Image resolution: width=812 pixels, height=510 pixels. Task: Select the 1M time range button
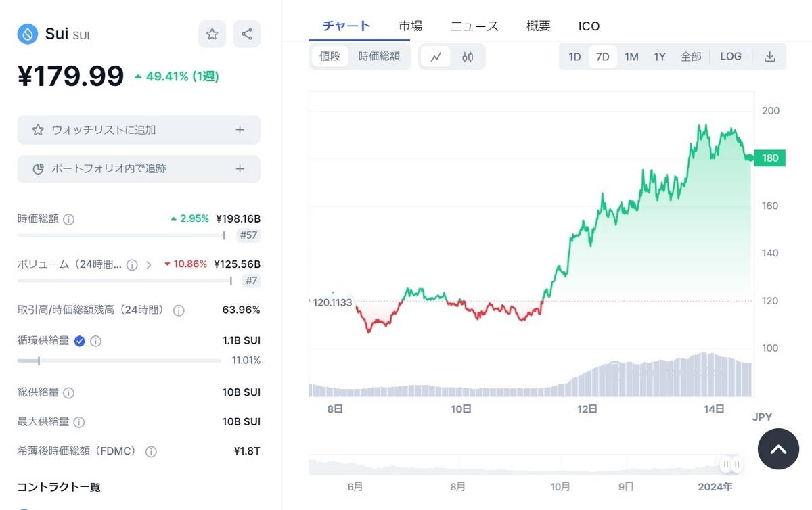point(631,57)
